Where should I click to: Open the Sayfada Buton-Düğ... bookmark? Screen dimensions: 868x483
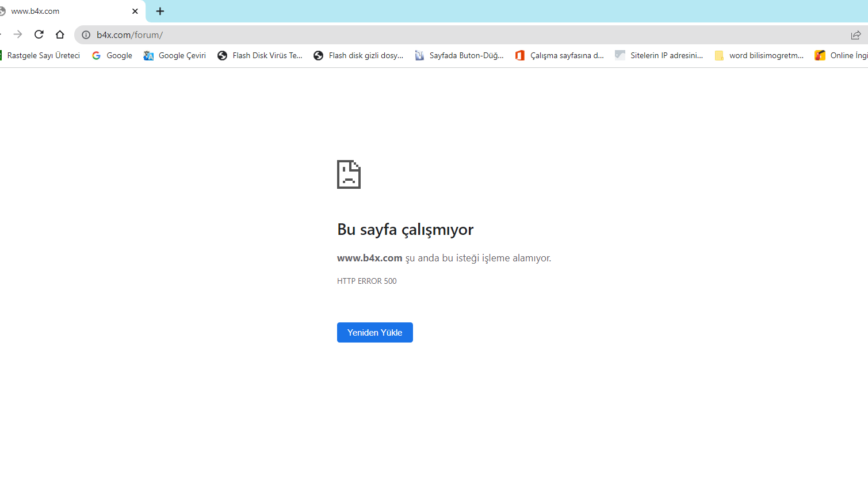459,55
